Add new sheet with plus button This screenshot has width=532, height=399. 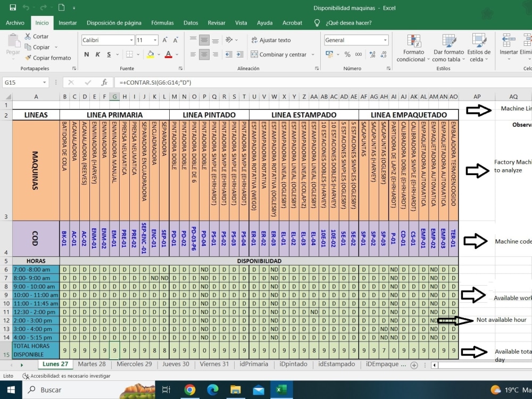coord(414,365)
